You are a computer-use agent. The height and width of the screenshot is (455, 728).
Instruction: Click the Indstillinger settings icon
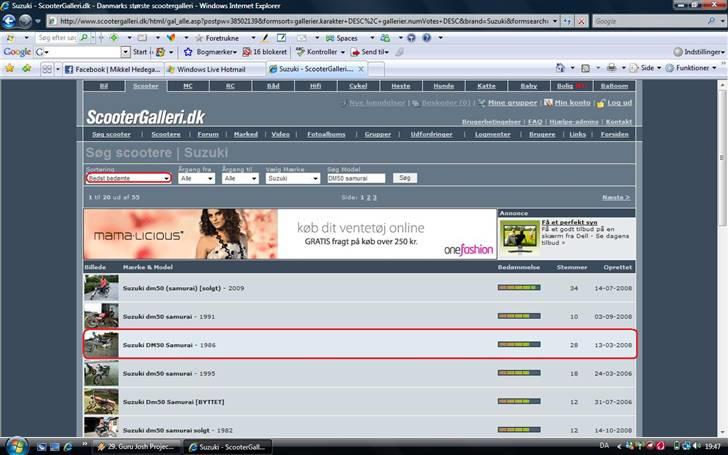pyautogui.click(x=676, y=51)
